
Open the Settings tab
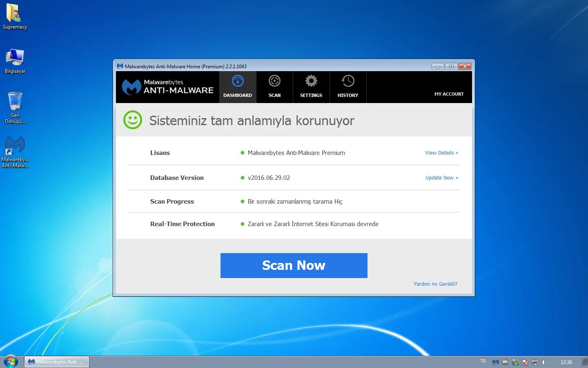[x=311, y=87]
